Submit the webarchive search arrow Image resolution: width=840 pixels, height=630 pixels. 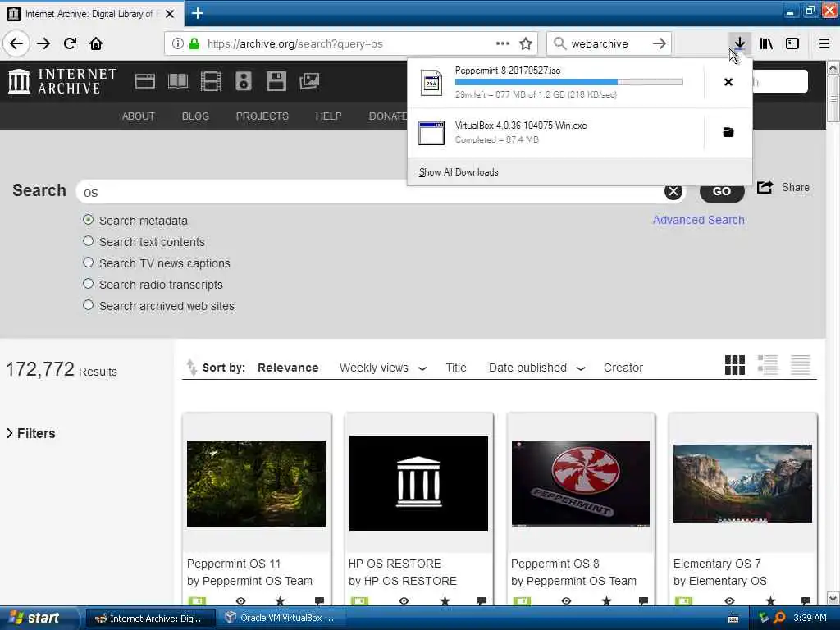click(x=660, y=43)
